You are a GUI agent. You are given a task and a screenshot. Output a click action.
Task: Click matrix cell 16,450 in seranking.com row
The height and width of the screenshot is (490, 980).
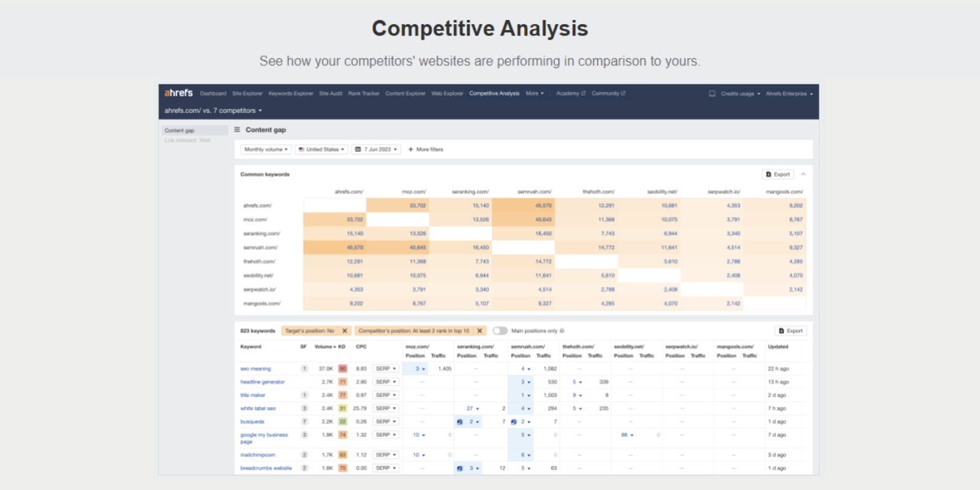coord(523,233)
